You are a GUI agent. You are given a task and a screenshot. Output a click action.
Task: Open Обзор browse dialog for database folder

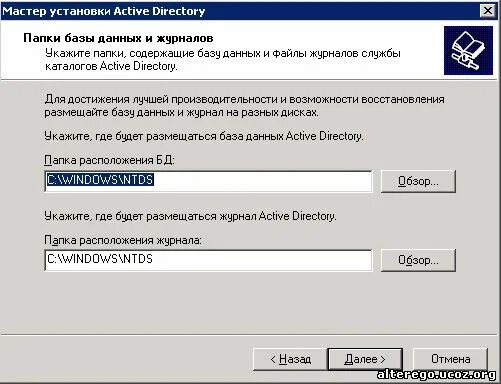[418, 181]
